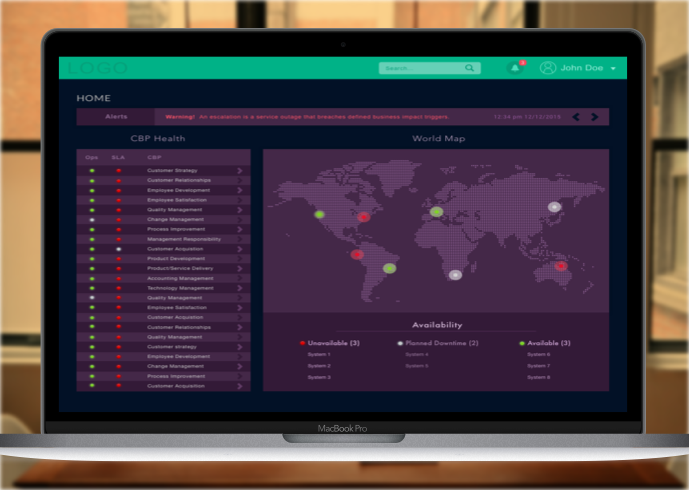Expand the Product/Service Delivery row chevron
The image size is (689, 490).
coord(239,269)
